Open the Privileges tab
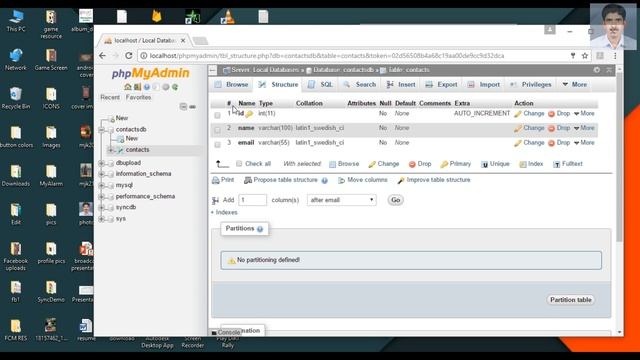This screenshot has width=640, height=360. coord(531,84)
